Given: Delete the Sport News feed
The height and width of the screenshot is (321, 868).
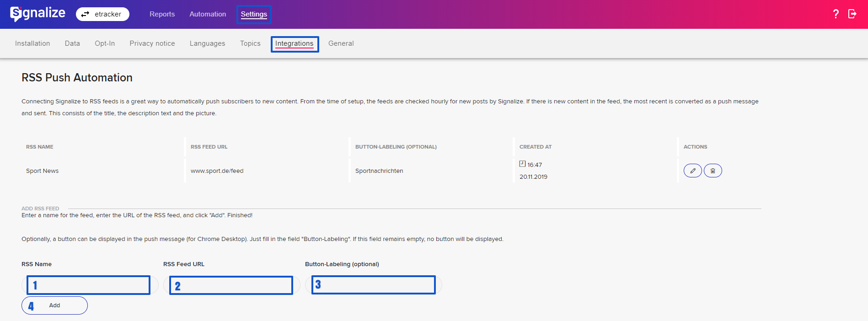Looking at the screenshot, I should pyautogui.click(x=713, y=171).
